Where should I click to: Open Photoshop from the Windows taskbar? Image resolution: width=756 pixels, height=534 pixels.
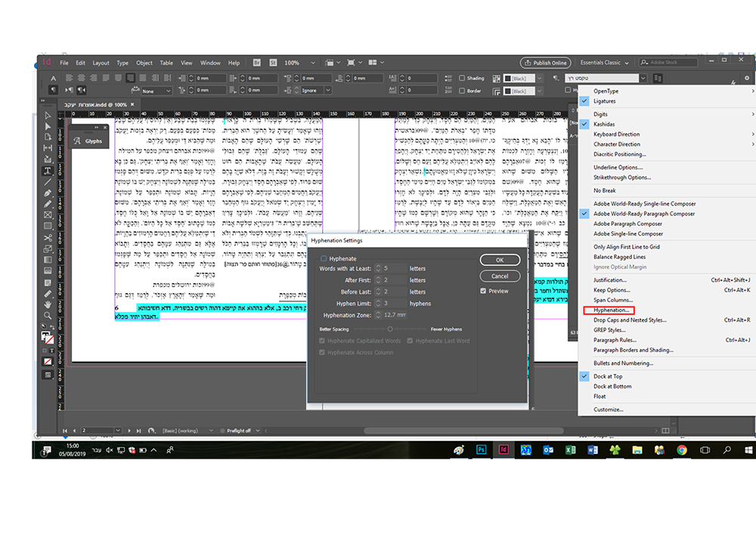point(481,449)
